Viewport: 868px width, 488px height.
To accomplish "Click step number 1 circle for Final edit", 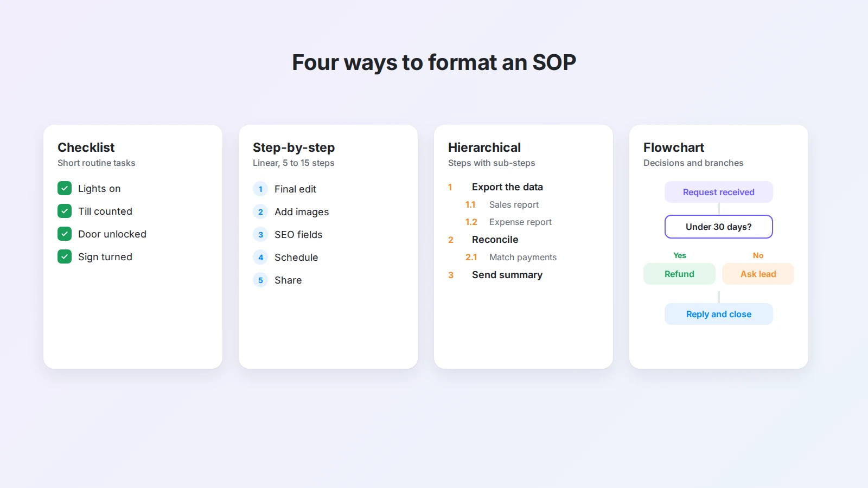I will click(260, 189).
